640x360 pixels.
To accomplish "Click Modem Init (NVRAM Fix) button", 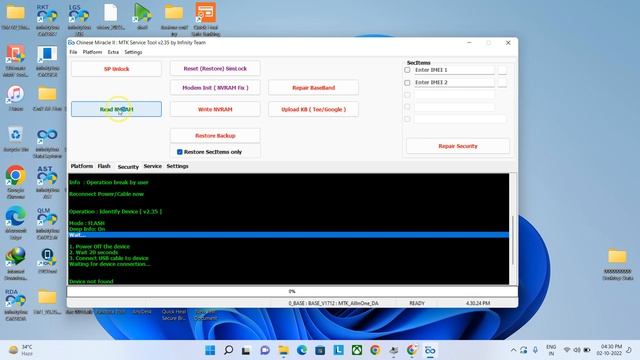I will [x=215, y=88].
